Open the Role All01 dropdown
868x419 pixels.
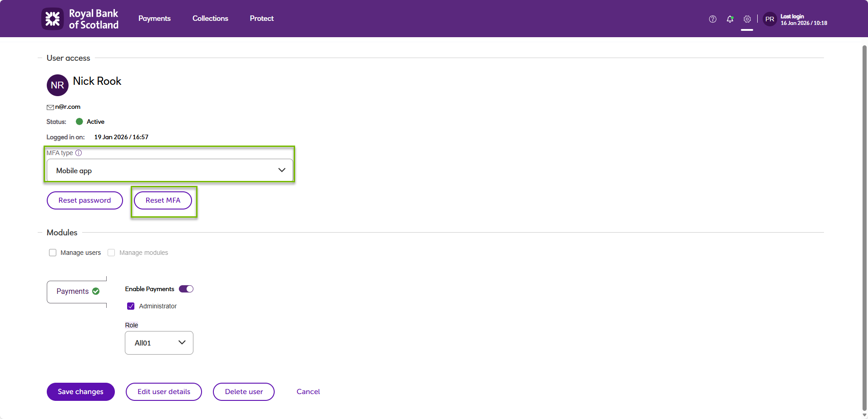[x=159, y=343]
